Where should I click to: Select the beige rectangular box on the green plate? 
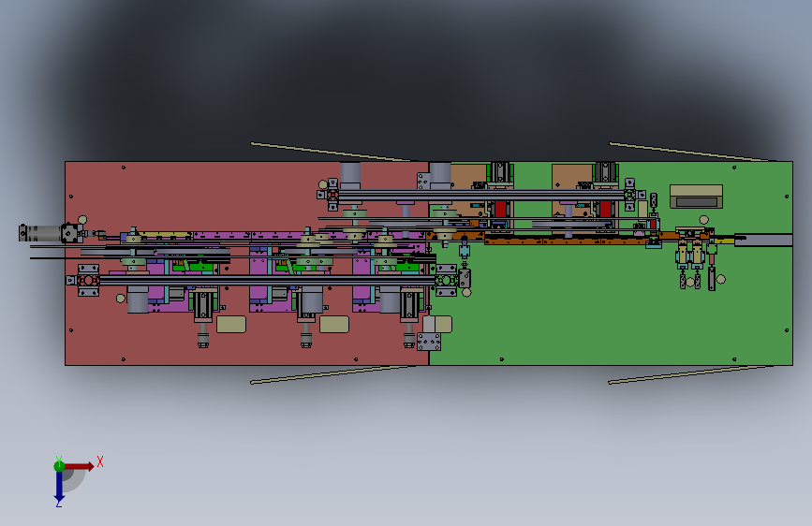pos(696,197)
